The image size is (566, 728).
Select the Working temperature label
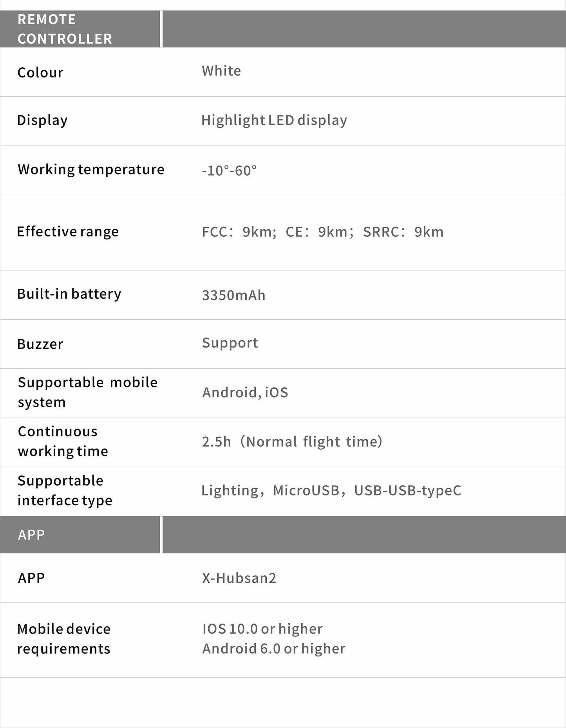tap(91, 169)
